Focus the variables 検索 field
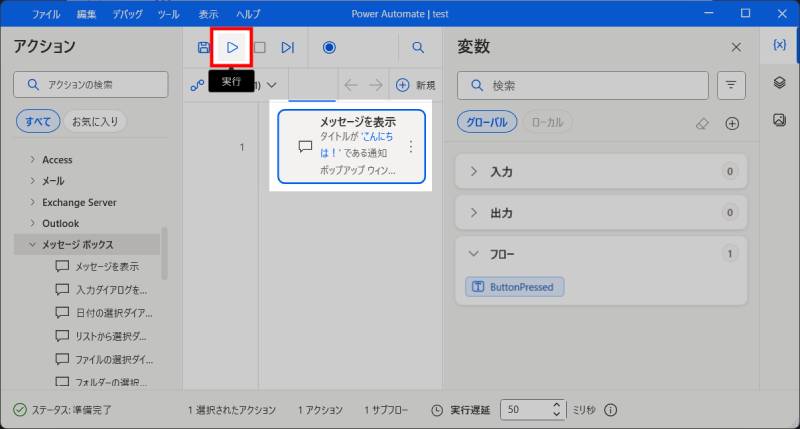Image resolution: width=800 pixels, height=429 pixels. [x=583, y=85]
